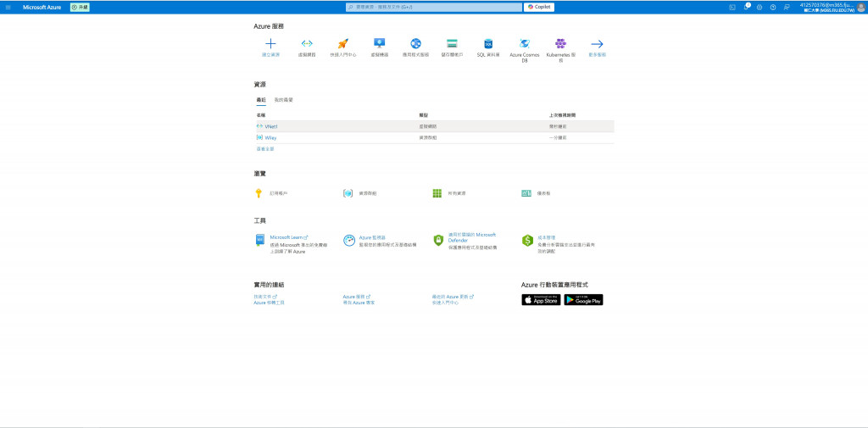Screen dimensions: 868x428
Task: Open Subscriptions with the key icon
Action: 258,193
